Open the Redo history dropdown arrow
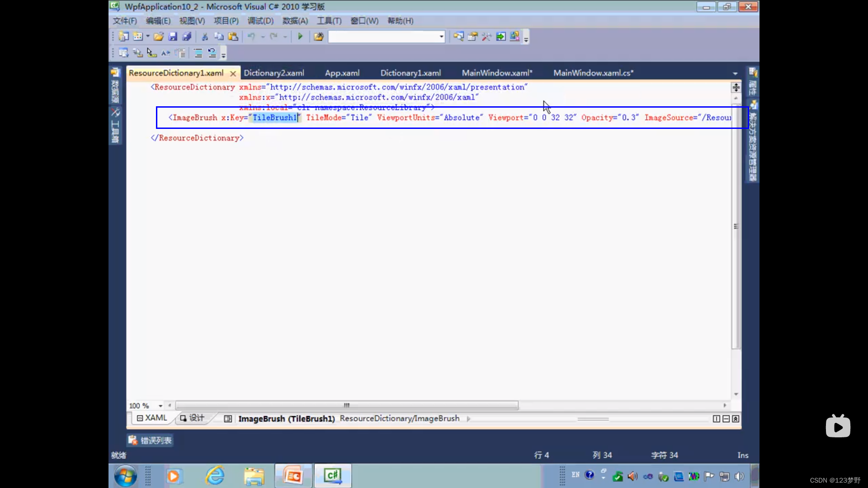 pos(285,37)
